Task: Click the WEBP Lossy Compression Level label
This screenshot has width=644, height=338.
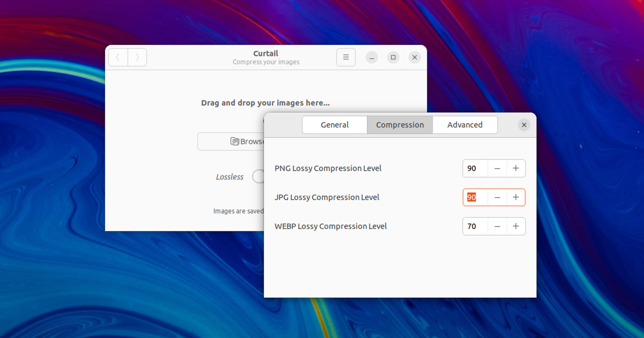Action: [x=330, y=226]
